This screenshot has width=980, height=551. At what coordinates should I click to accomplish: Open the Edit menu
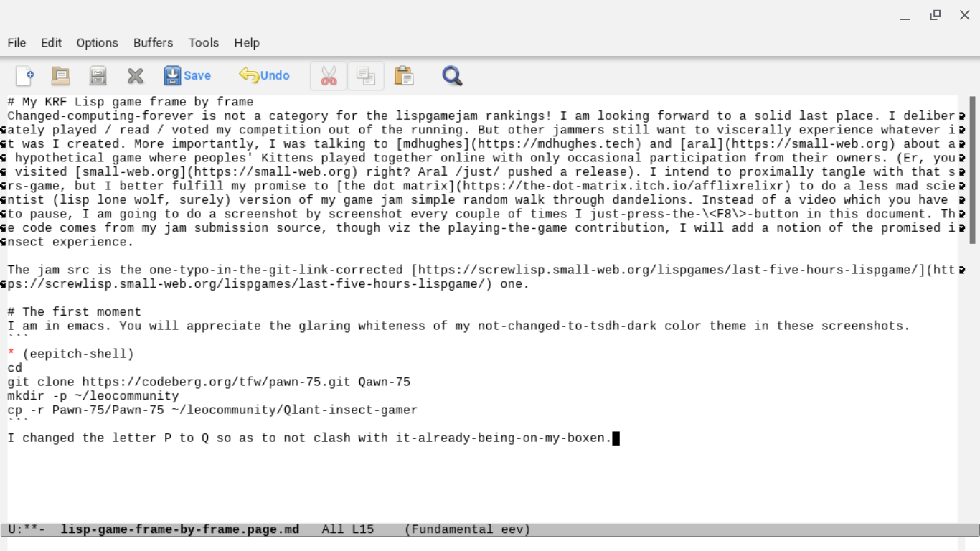[51, 43]
